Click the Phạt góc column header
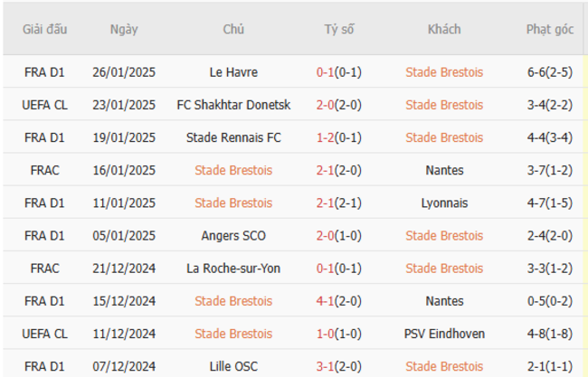The width and height of the screenshot is (588, 377). coord(550,29)
